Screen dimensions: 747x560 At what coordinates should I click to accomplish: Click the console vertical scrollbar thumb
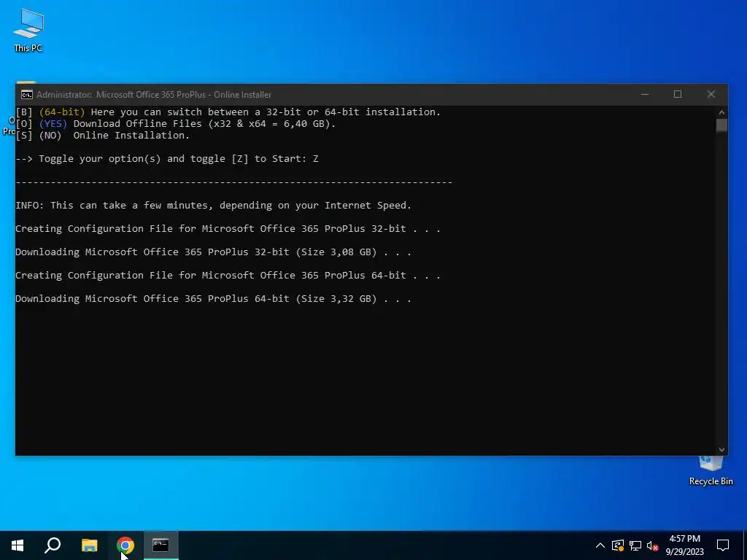(x=721, y=125)
